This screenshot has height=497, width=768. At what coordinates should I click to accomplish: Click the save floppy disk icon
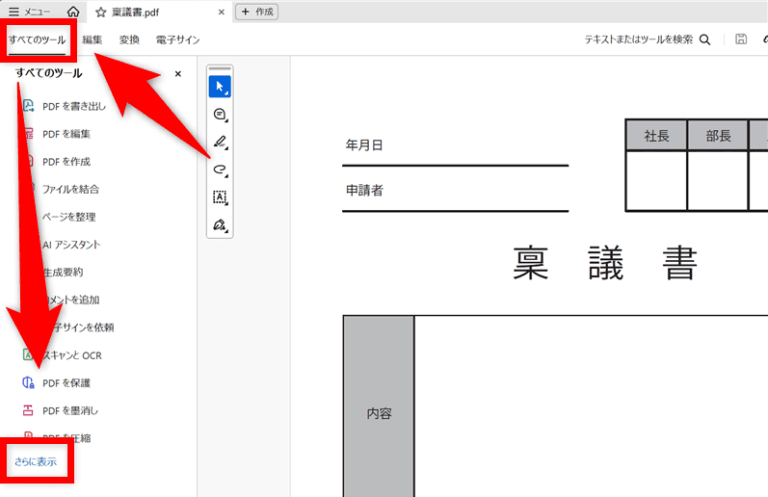[740, 40]
